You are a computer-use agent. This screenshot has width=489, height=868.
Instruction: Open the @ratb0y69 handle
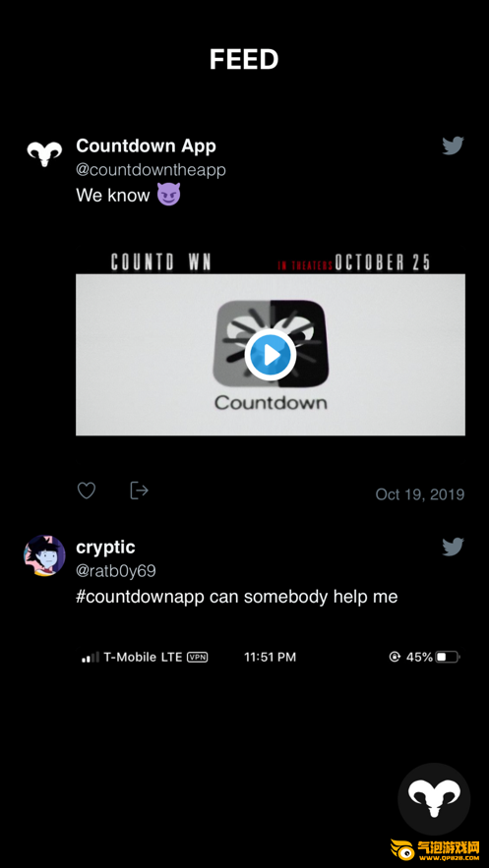(x=116, y=571)
